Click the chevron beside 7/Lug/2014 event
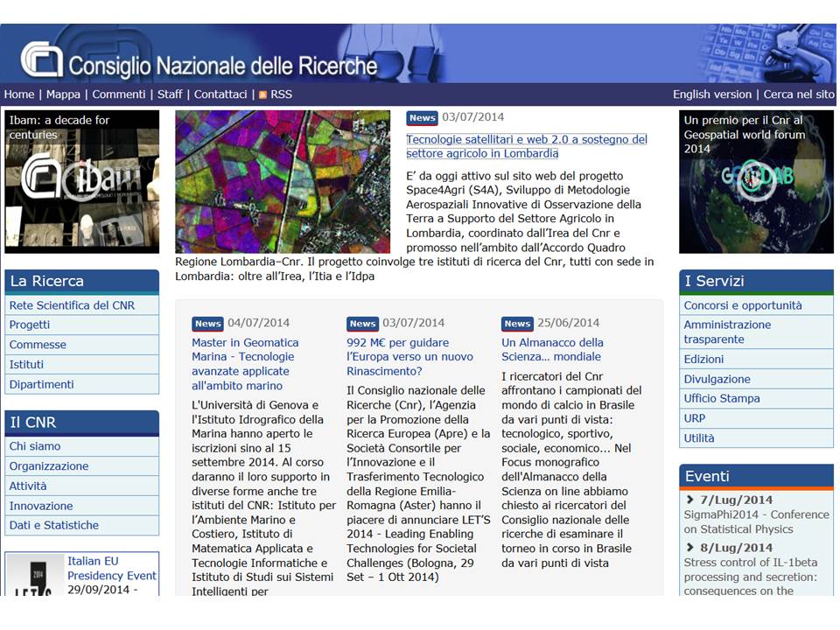This screenshot has height=630, width=840. 689,500
